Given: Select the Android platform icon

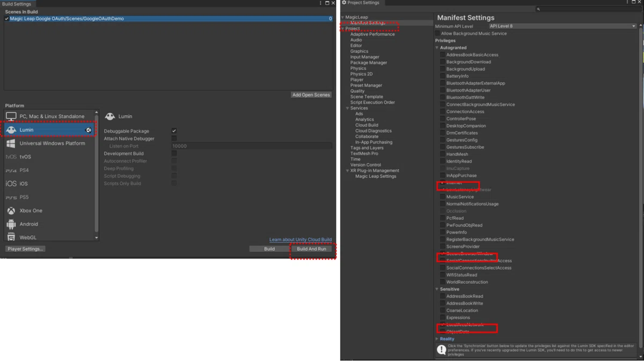Looking at the screenshot, I should click(x=11, y=224).
